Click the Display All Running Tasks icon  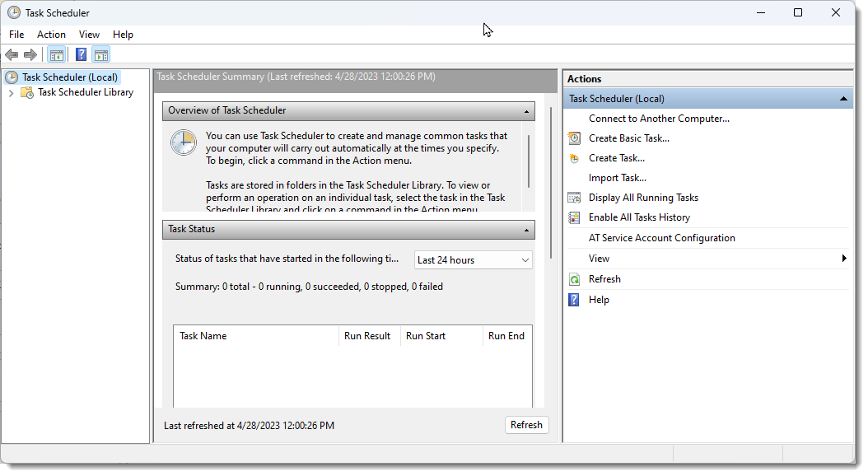click(574, 198)
